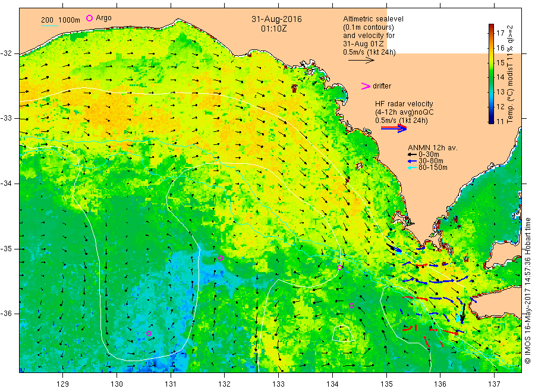Viewport: 535px width, 392px height.
Task: Click the '30-80m' depth label
Action: pyautogui.click(x=431, y=161)
